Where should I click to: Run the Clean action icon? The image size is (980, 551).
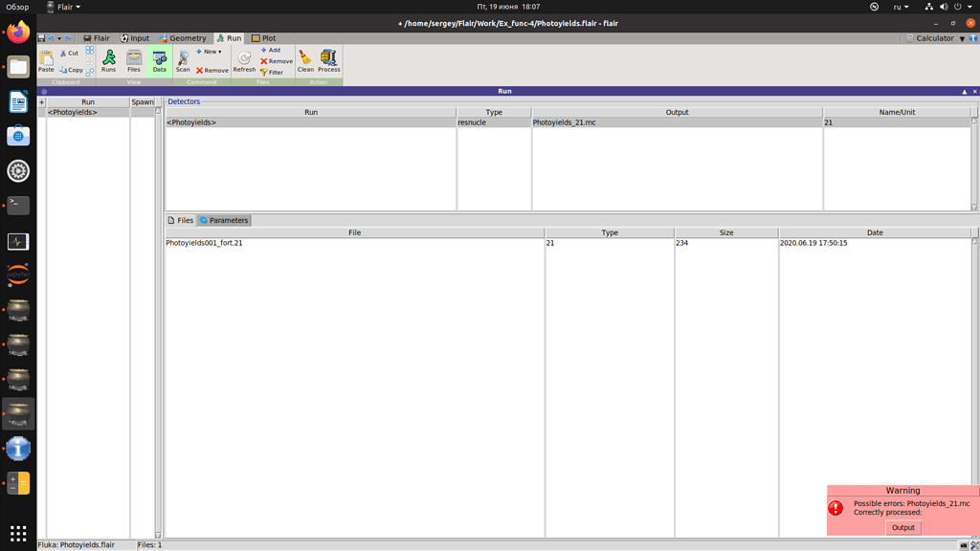pyautogui.click(x=305, y=60)
